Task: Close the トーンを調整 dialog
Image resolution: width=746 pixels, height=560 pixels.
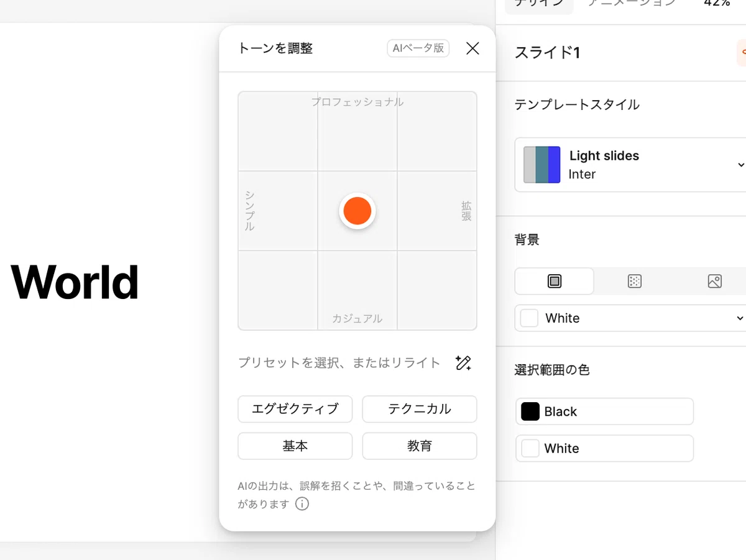Action: tap(472, 48)
